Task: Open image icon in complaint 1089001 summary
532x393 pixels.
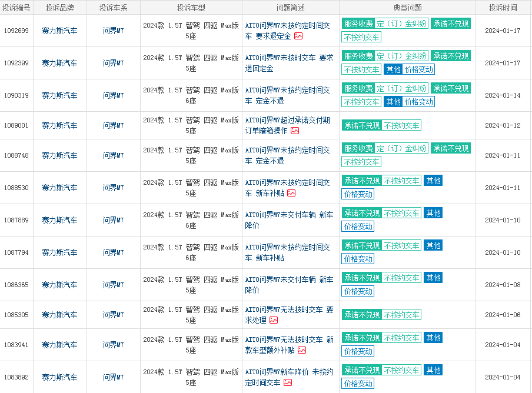Action: tap(295, 131)
